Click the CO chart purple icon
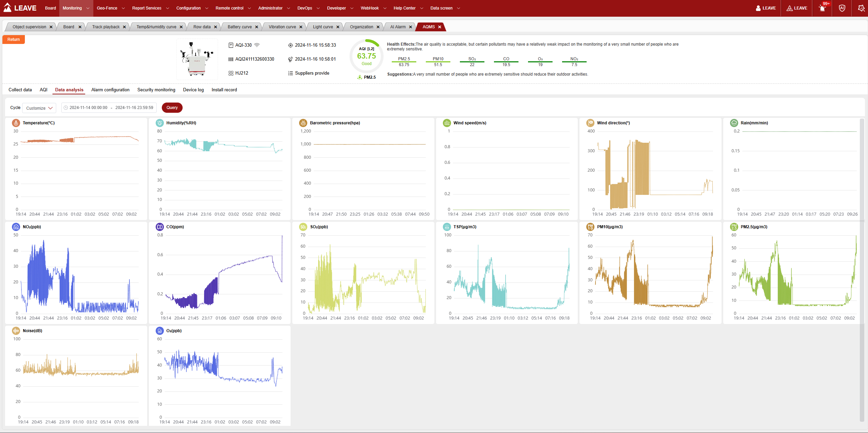868x433 pixels. coord(159,227)
